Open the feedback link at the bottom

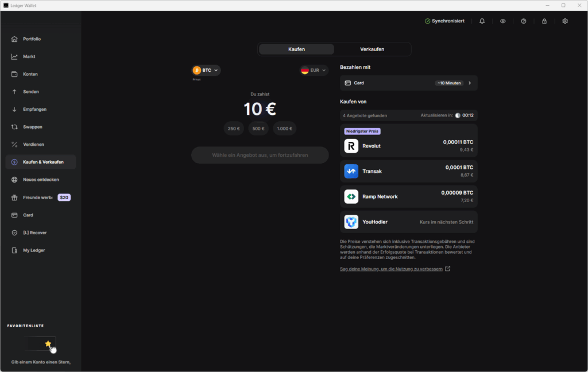[392, 268]
